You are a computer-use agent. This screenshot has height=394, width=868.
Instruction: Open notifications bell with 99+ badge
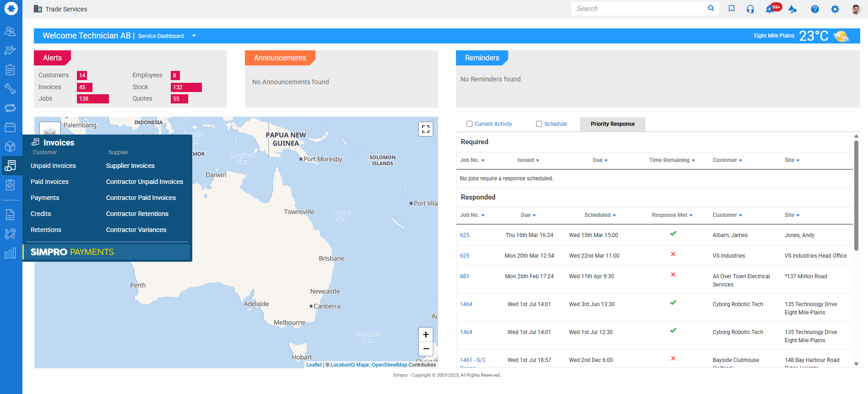tap(770, 9)
